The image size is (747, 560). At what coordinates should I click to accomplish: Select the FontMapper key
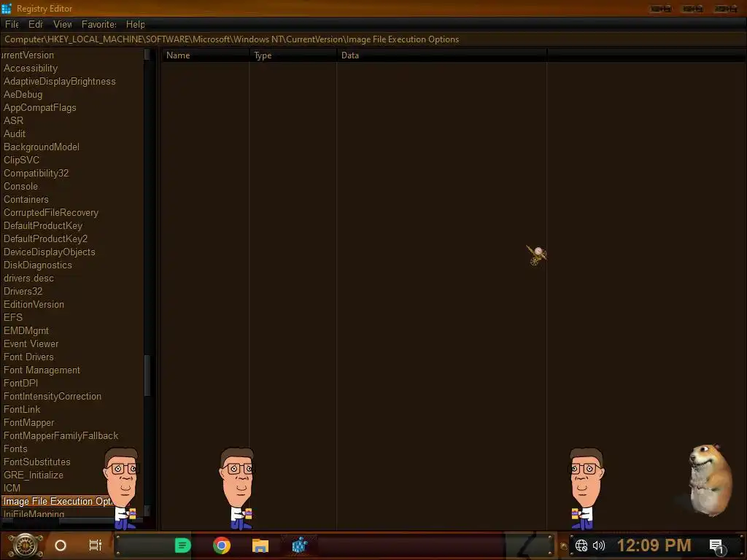click(28, 422)
